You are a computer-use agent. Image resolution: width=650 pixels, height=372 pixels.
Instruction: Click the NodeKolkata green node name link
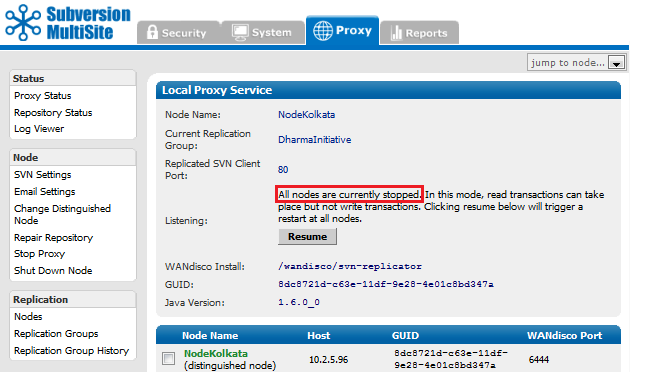click(216, 354)
